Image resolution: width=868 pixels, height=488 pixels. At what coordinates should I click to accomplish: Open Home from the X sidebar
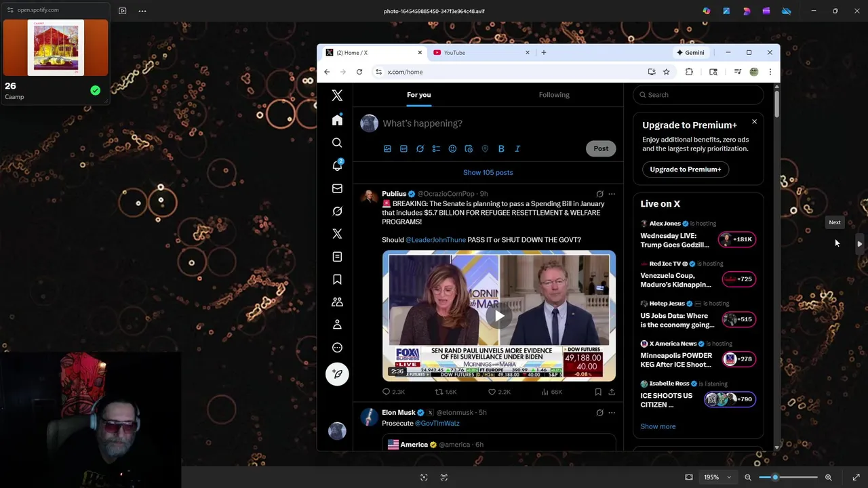coord(337,120)
